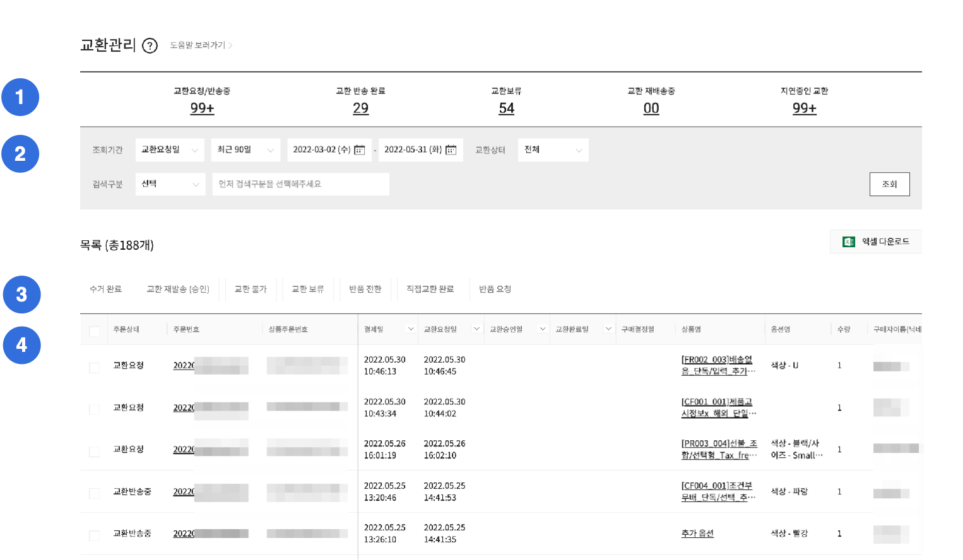Toggle the select-all checkbox in table header
Viewport: 963px width, 560px height.
click(x=95, y=331)
